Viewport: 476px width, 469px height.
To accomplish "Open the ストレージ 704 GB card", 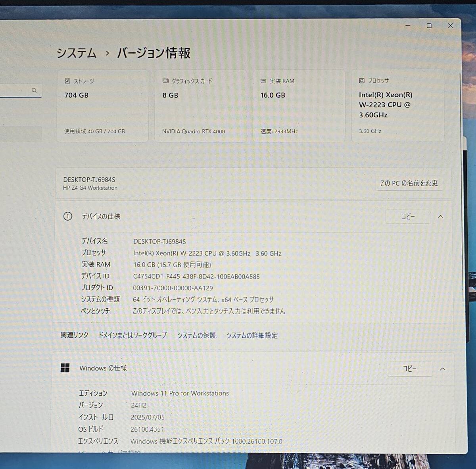I will [x=103, y=106].
